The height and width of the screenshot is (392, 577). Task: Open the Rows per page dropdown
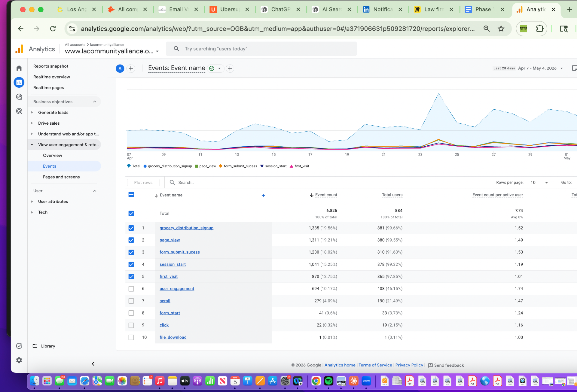(539, 182)
